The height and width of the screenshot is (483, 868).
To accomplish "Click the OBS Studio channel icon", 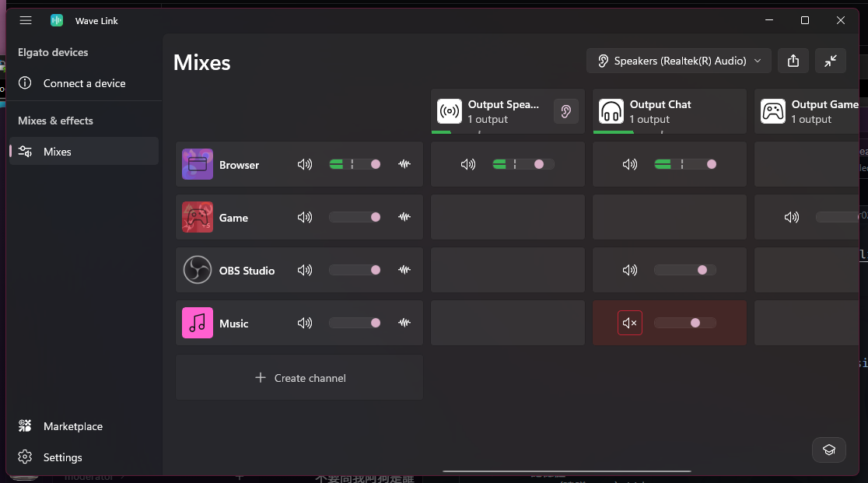I will (197, 270).
